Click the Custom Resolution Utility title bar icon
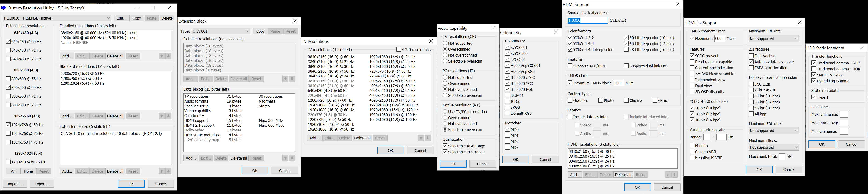The height and width of the screenshot is (194, 868). 4,8
